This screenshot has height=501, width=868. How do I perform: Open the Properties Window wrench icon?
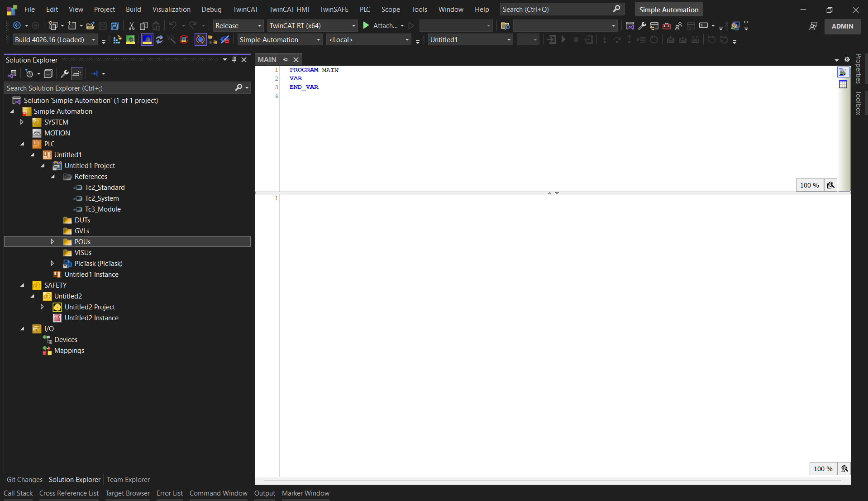pos(642,26)
